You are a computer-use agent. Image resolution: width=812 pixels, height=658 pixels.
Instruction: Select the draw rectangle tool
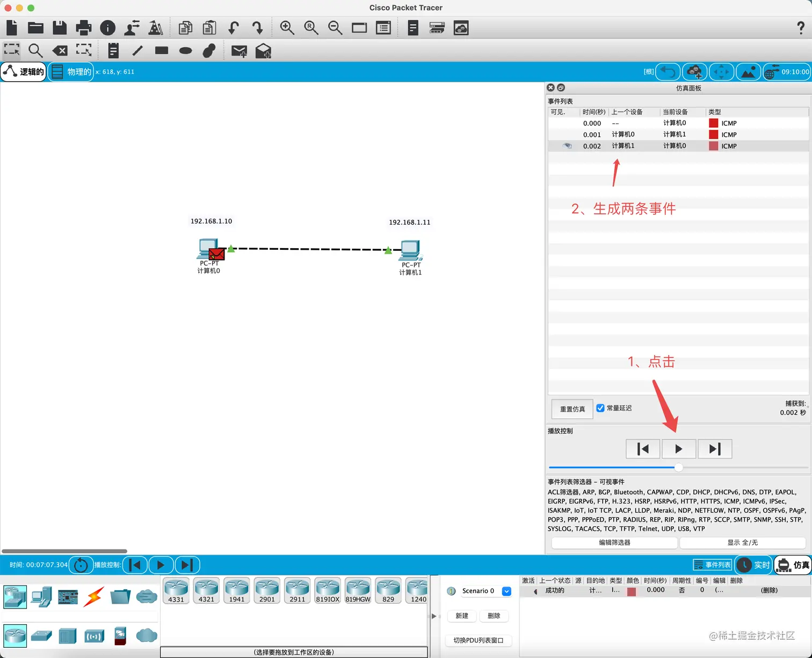click(161, 50)
